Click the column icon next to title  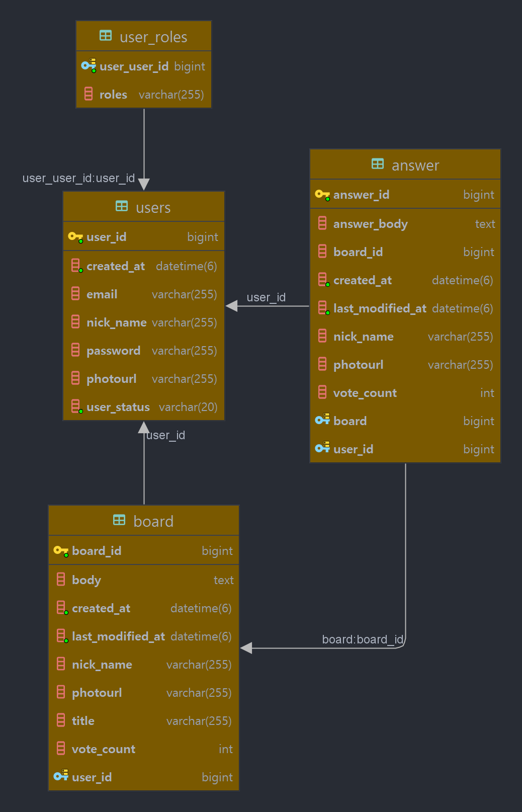coord(61,720)
